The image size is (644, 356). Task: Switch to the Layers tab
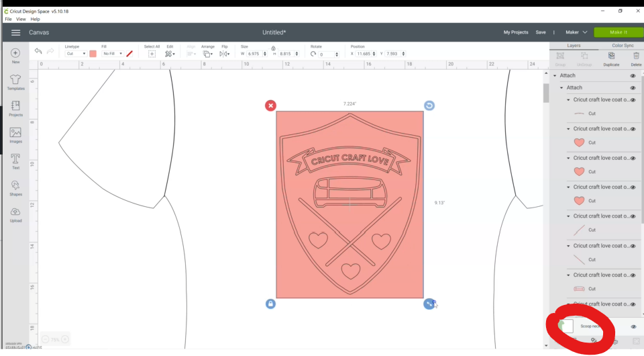coord(574,46)
